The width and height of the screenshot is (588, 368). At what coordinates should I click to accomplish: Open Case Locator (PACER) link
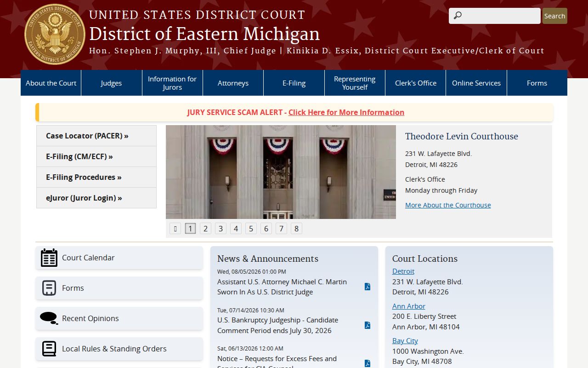96,136
